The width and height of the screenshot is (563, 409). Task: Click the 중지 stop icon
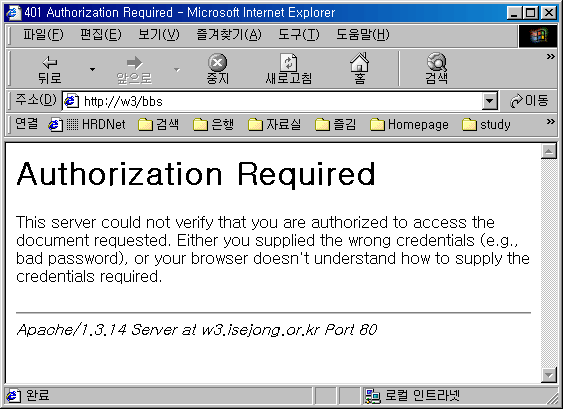pos(217,62)
